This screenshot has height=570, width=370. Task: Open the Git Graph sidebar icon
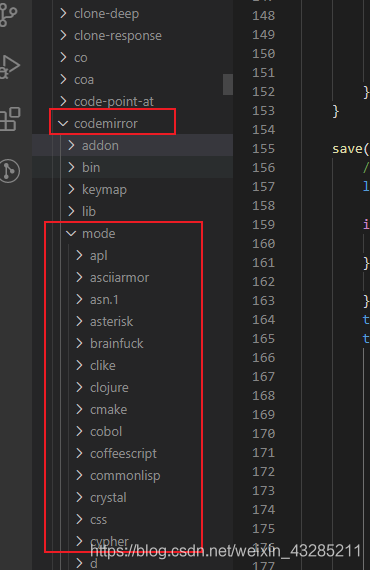coord(10,171)
